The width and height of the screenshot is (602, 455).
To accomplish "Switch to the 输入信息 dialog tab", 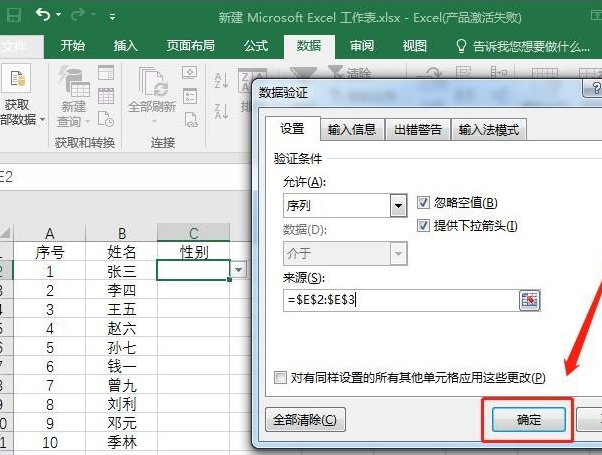I will coord(352,130).
